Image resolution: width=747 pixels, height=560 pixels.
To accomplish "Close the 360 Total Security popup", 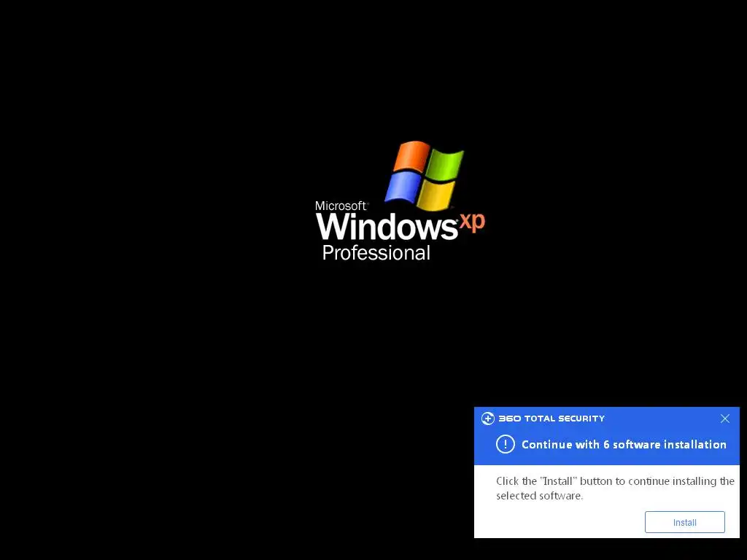I will [724, 419].
